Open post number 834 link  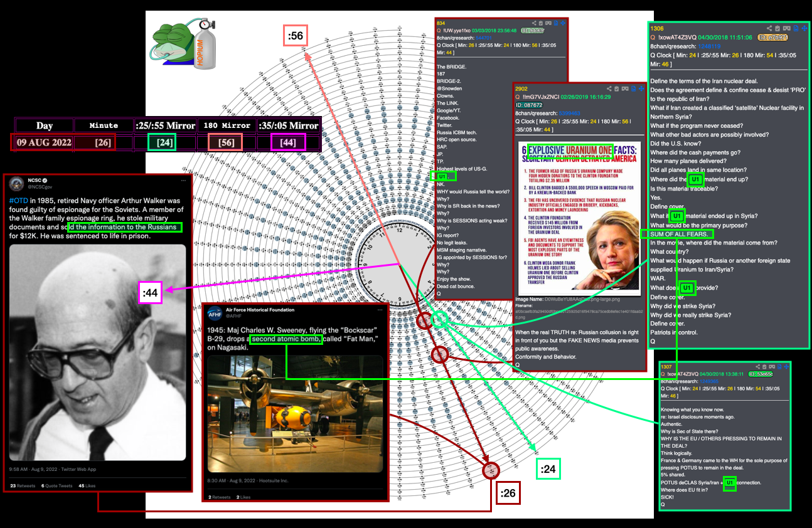point(441,23)
